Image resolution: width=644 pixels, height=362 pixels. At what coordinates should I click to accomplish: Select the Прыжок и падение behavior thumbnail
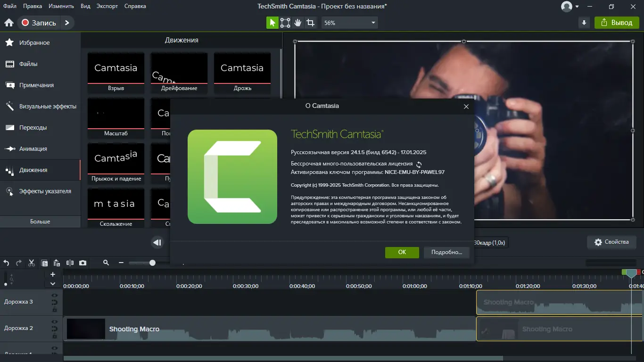(116, 163)
